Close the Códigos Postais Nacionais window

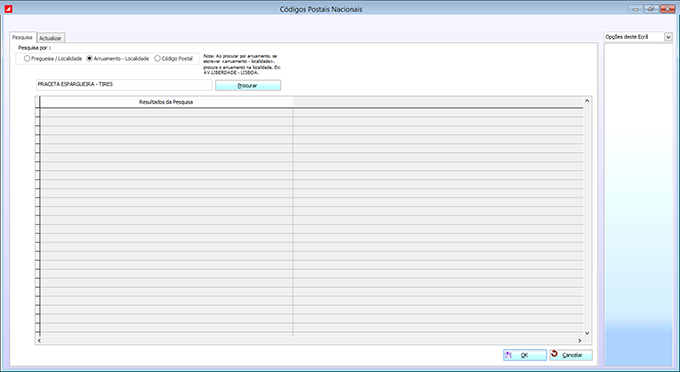(667, 9)
